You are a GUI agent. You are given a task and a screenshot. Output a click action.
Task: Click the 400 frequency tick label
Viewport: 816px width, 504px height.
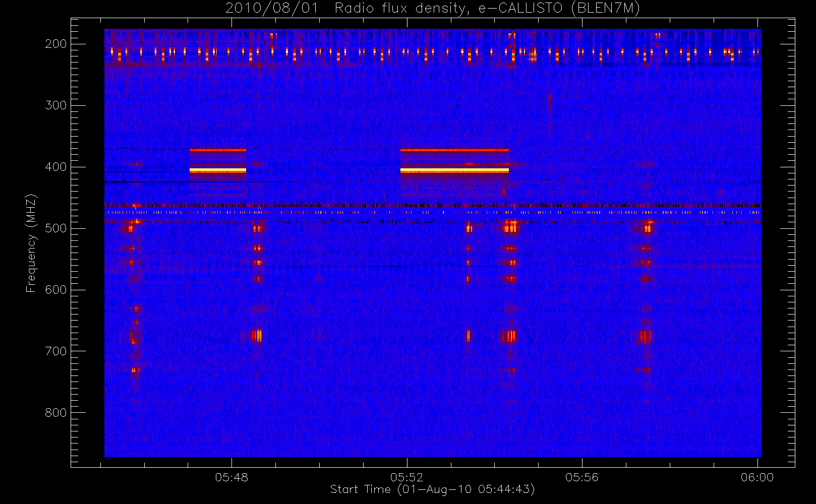click(55, 167)
